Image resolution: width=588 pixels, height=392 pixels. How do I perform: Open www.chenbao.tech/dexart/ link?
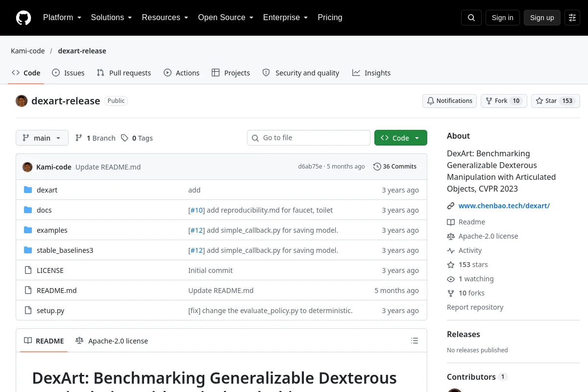click(x=504, y=206)
